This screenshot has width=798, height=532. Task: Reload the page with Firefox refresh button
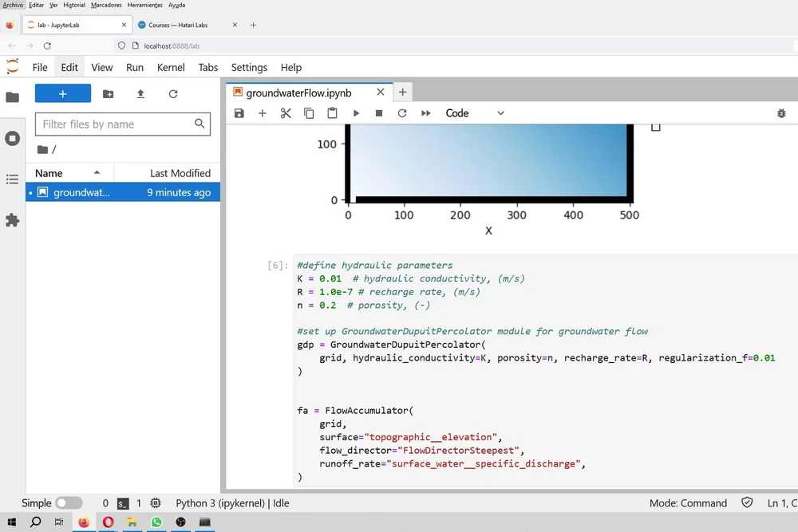47,45
